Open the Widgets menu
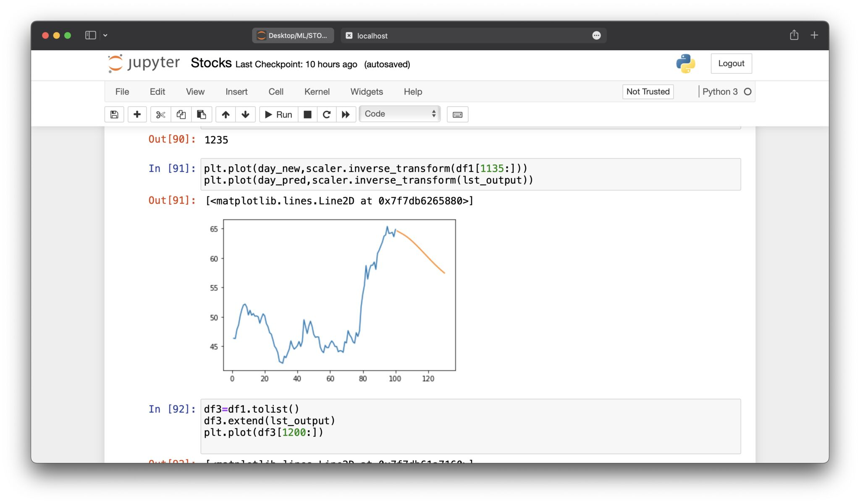The image size is (860, 504). (x=367, y=91)
